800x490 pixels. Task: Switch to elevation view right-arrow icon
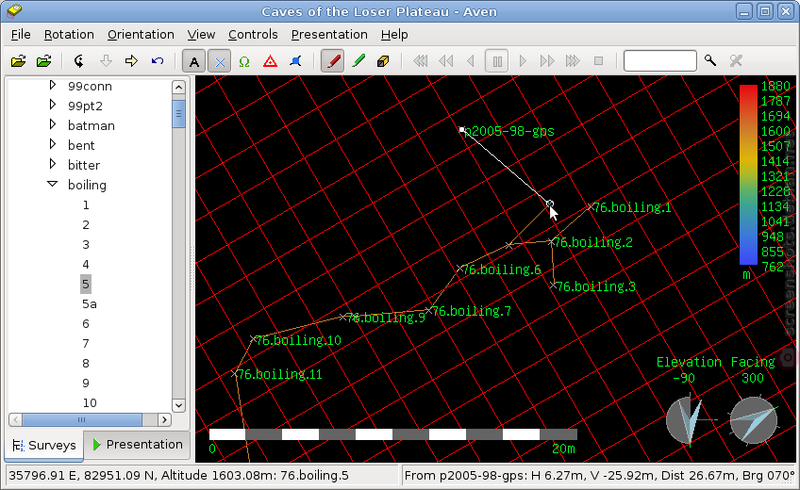pyautogui.click(x=131, y=61)
